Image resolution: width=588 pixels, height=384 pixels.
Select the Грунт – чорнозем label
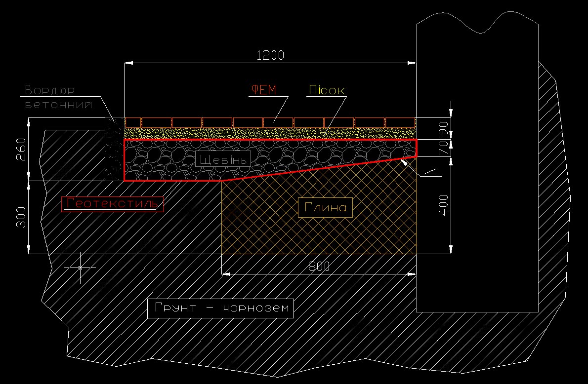tap(220, 308)
